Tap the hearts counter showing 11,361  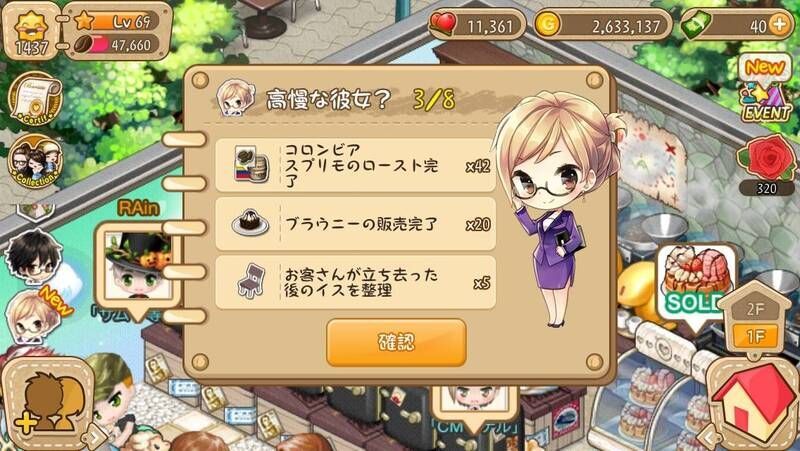[478, 25]
